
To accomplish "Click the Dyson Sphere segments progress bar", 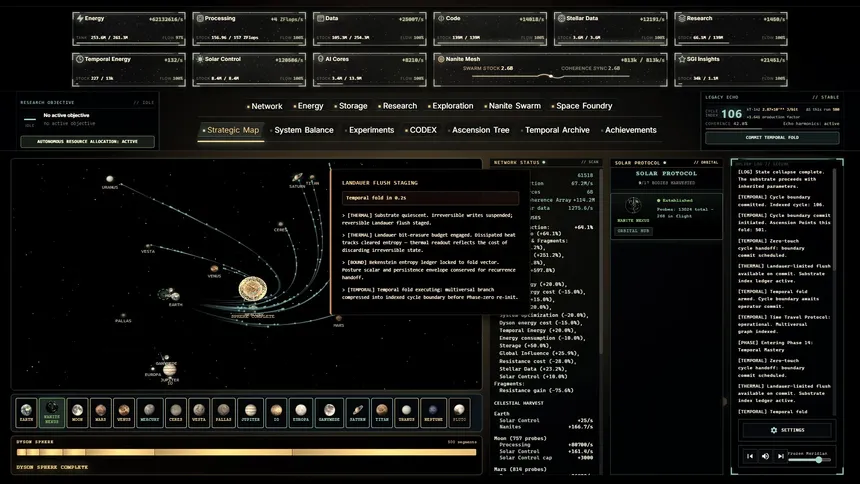I will (x=246, y=452).
